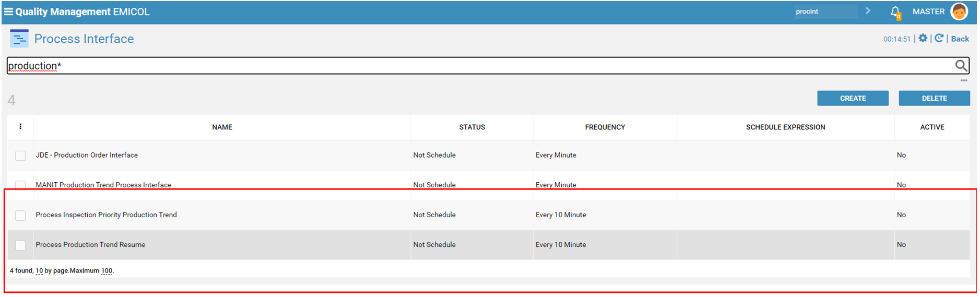The image size is (980, 297).
Task: Click the Process Interface page icon
Action: coord(19,39)
